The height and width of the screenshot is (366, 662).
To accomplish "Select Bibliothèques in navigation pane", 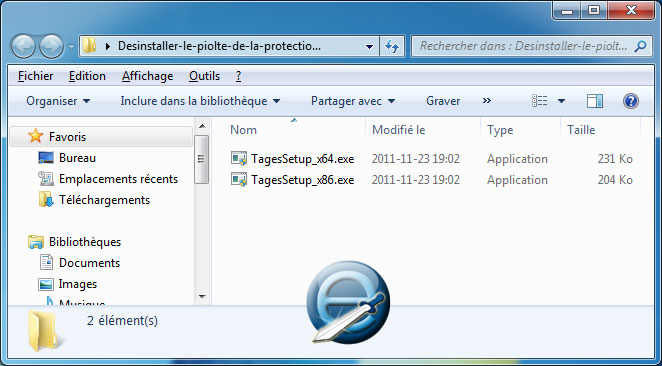I will pyautogui.click(x=85, y=242).
